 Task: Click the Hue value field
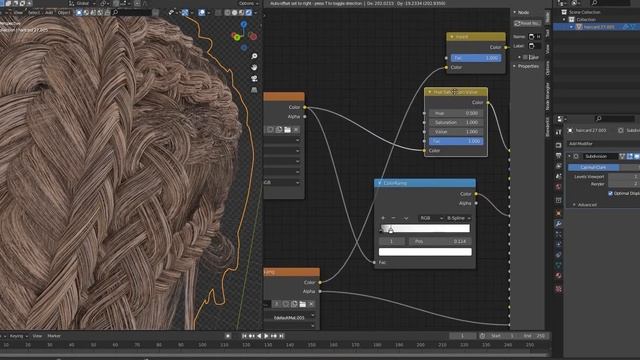tap(456, 113)
